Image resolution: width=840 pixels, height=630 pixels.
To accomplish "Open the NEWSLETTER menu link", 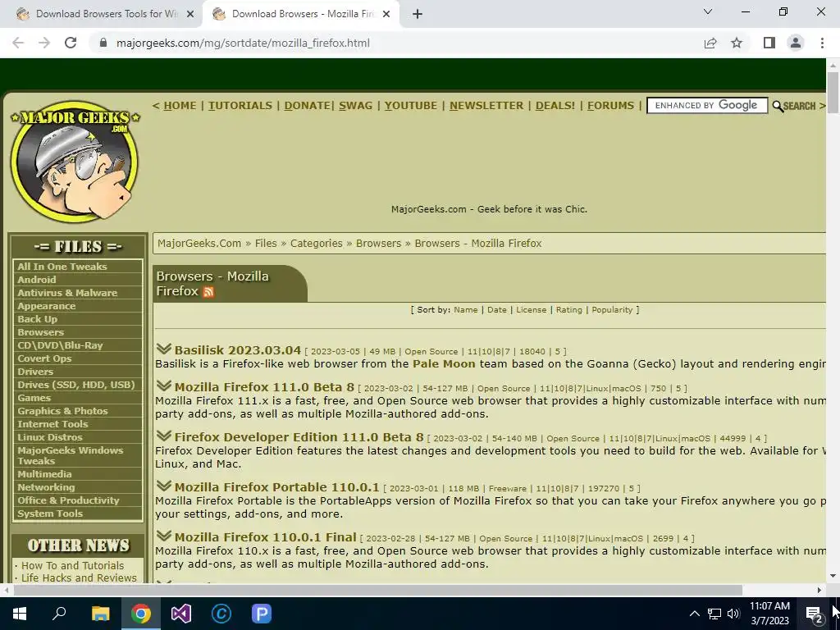I will tap(486, 106).
